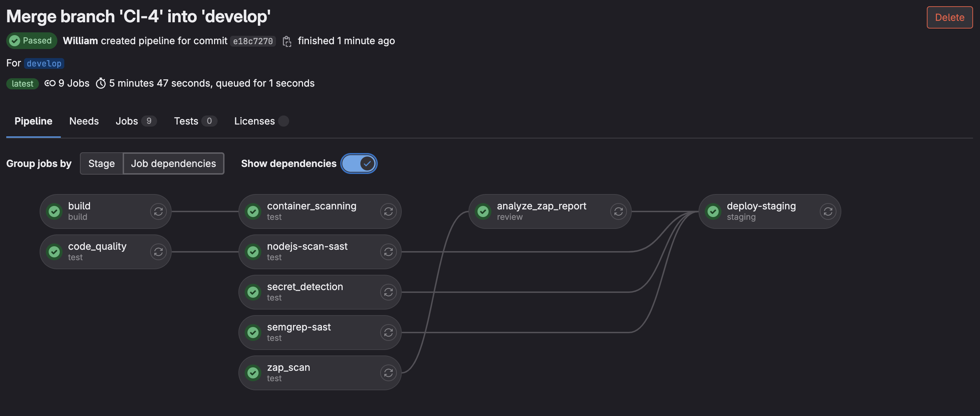Click the jobs count pipeline icon
980x416 pixels.
pyautogui.click(x=50, y=83)
